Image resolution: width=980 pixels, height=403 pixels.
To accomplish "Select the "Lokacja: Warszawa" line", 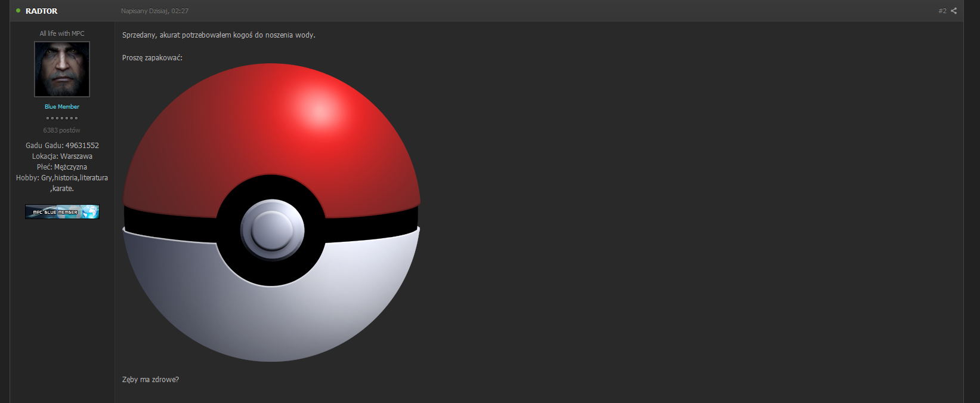I will (62, 156).
